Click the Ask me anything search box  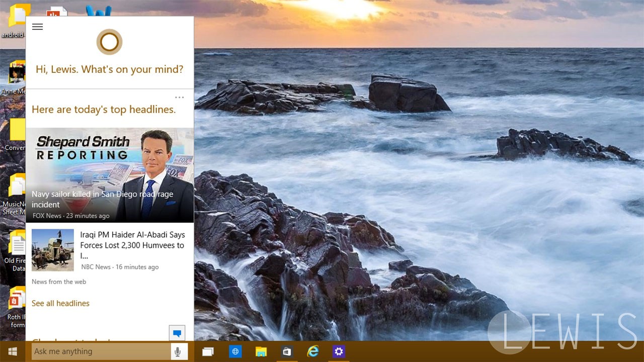click(x=101, y=351)
